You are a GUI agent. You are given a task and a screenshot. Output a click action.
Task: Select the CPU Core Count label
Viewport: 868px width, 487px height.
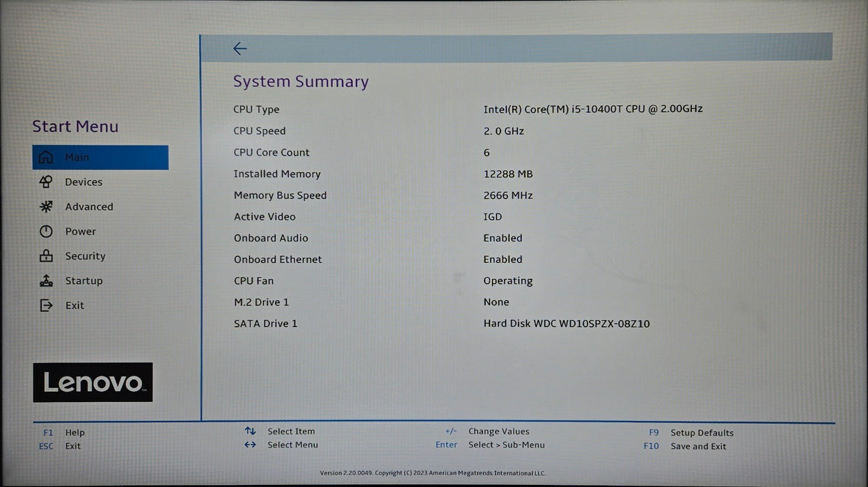click(x=271, y=152)
